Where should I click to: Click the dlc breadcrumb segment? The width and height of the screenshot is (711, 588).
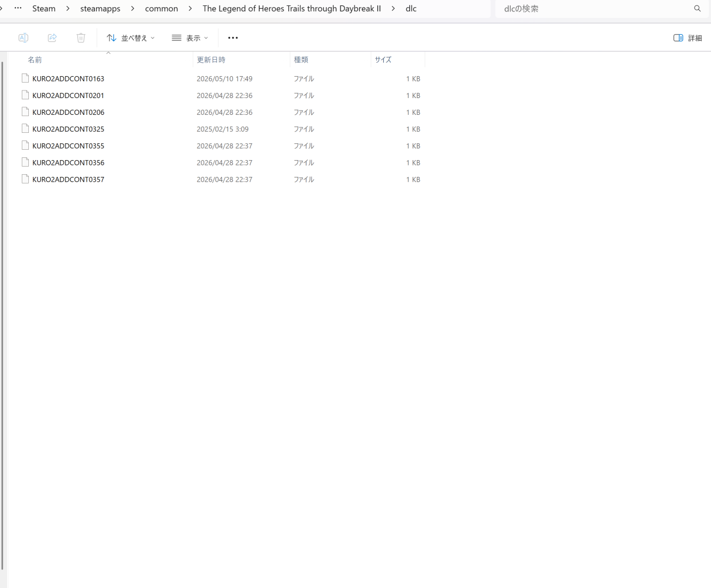point(411,9)
